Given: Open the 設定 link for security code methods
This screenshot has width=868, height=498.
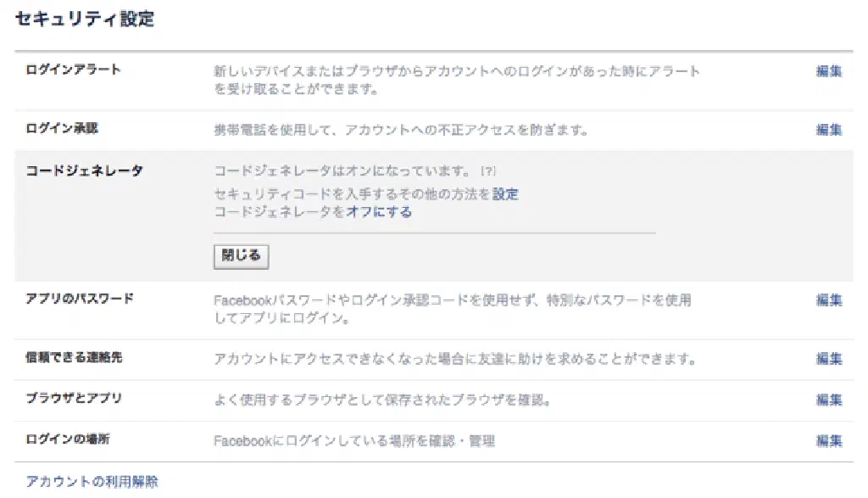Looking at the screenshot, I should tap(505, 194).
